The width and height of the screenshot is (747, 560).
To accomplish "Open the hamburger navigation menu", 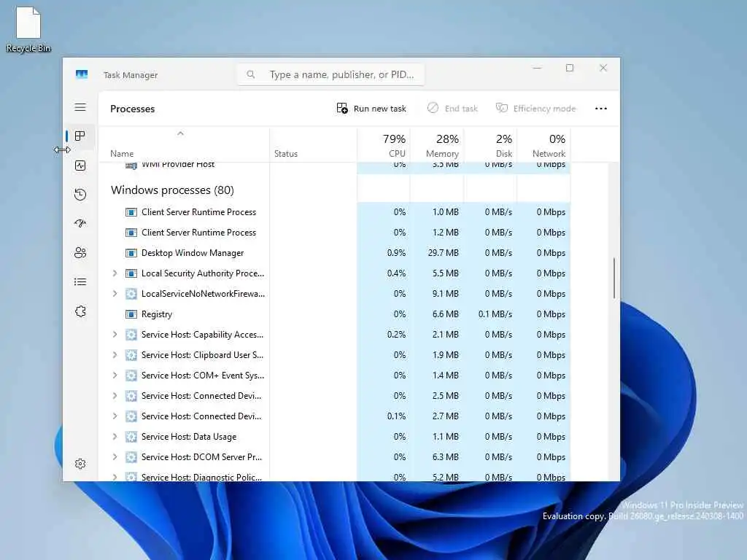I will (80, 107).
